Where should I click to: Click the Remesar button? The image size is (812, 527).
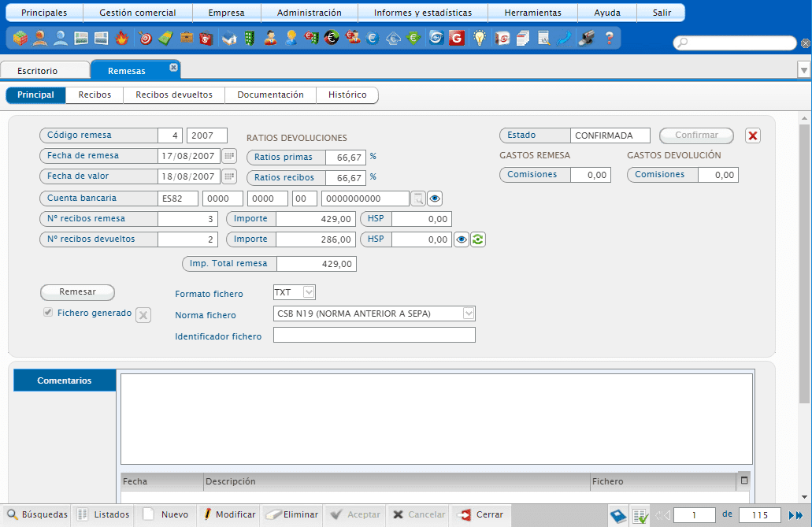click(78, 291)
